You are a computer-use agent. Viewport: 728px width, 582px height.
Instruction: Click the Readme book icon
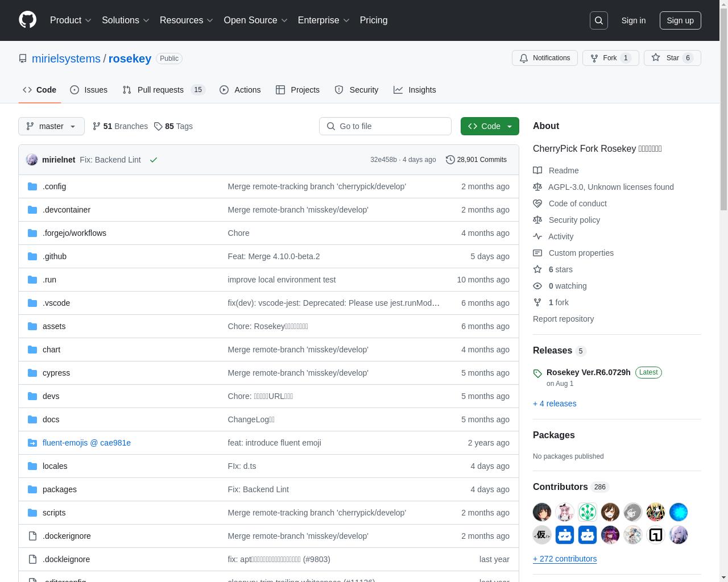(x=537, y=171)
